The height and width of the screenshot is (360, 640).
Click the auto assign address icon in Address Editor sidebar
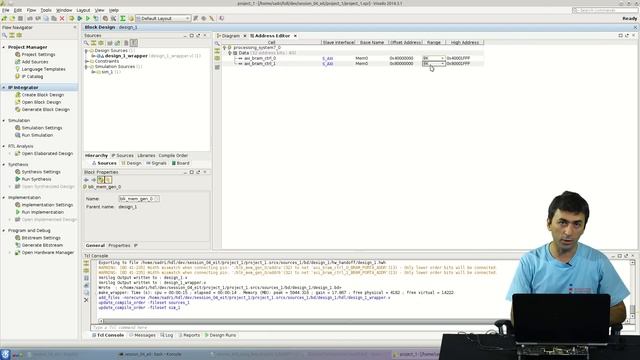[x=217, y=67]
